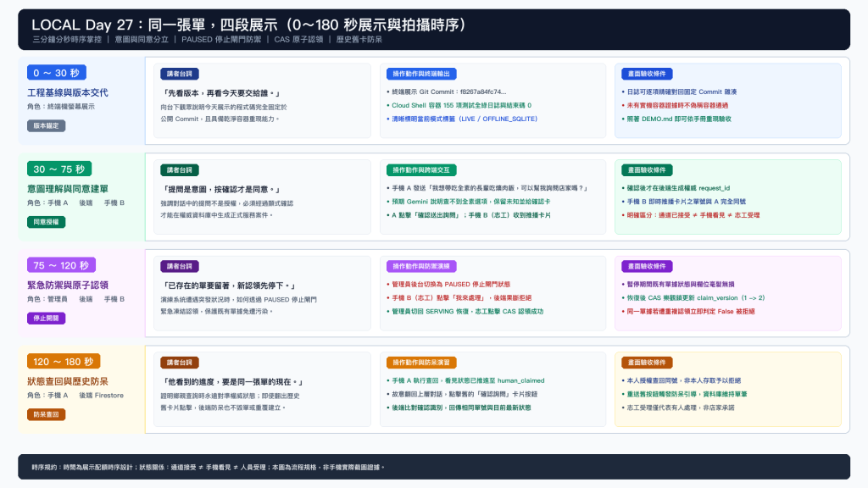Image resolution: width=868 pixels, height=488 pixels.
Task: Click the orange '防呆查回' tag
Action: click(x=46, y=414)
